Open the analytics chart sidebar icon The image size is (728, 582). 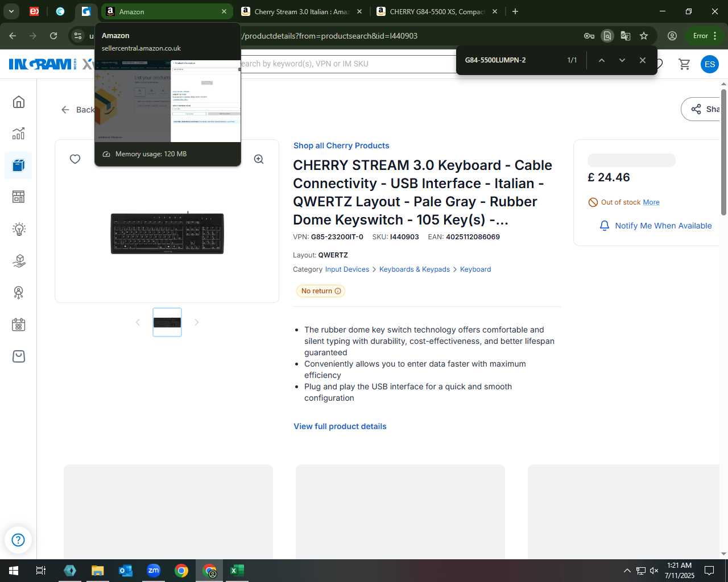point(19,134)
